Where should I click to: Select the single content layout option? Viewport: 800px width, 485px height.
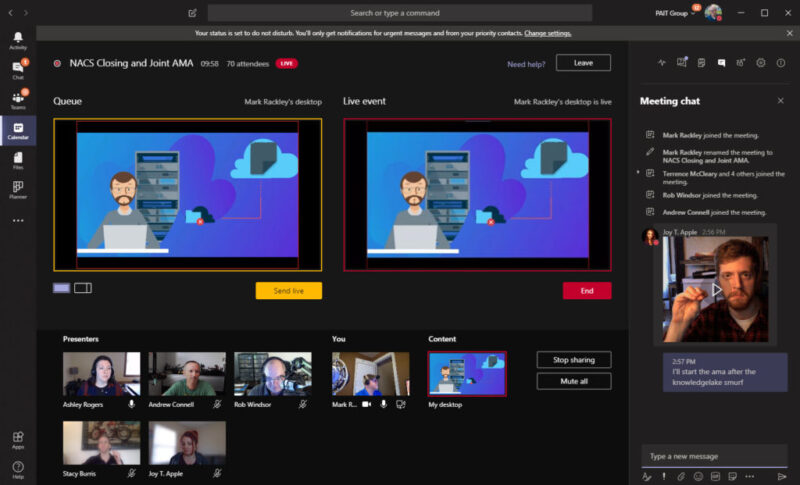point(61,288)
